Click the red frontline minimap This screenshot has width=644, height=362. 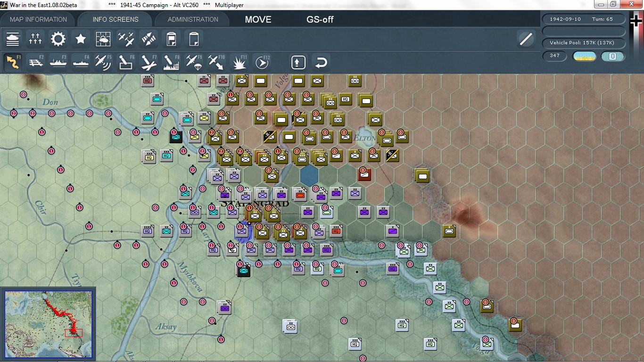point(48,324)
